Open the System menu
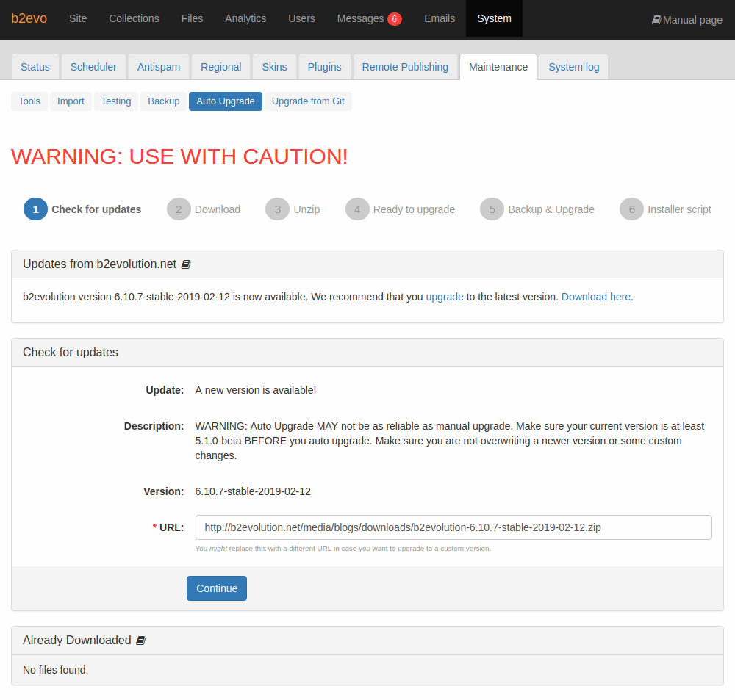 (494, 18)
